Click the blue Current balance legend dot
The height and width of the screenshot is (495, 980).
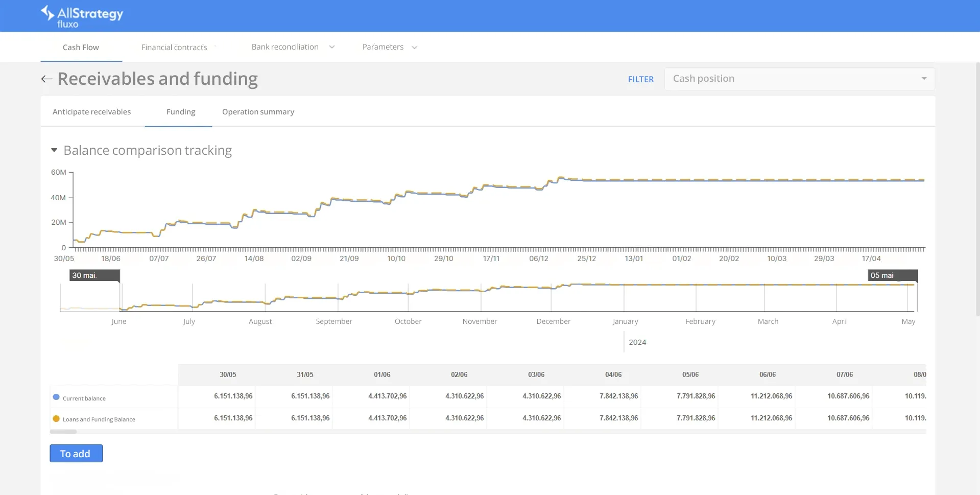pos(56,397)
